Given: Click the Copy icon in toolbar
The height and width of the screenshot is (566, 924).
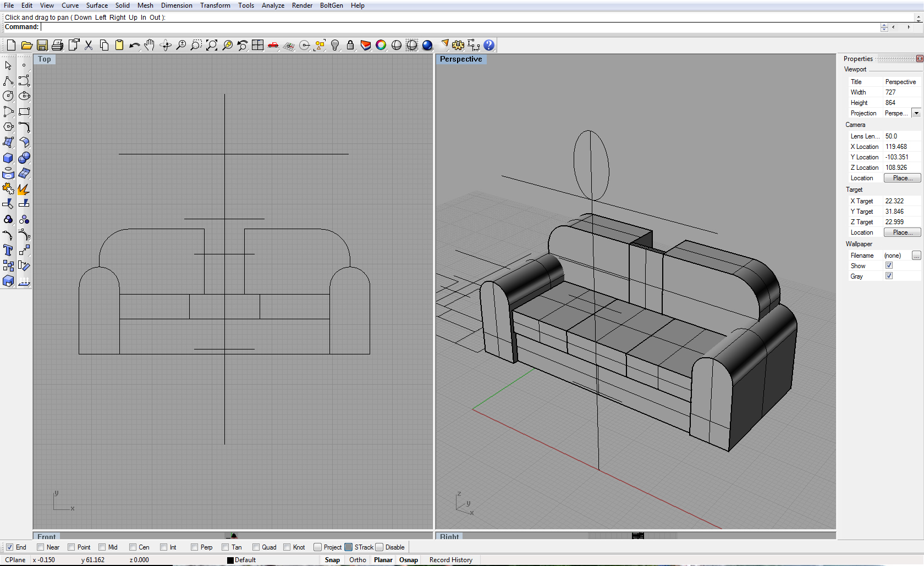Looking at the screenshot, I should pos(104,45).
